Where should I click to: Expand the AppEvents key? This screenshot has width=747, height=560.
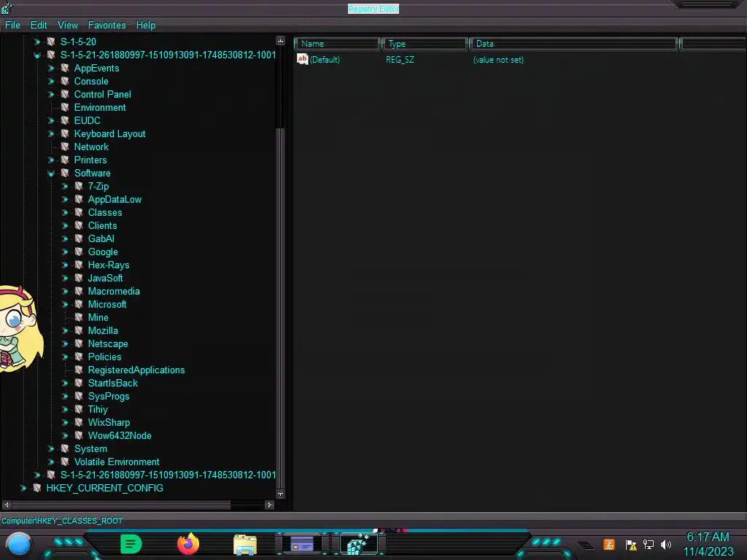coord(51,68)
